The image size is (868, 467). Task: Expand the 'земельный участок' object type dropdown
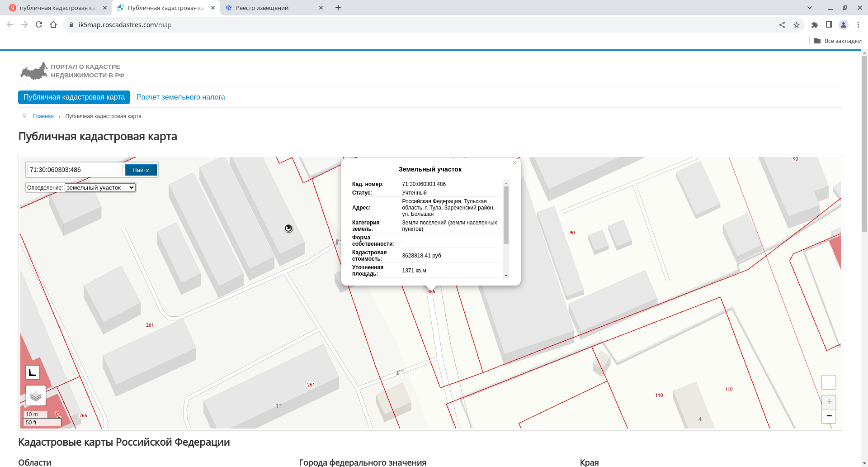pyautogui.click(x=100, y=187)
